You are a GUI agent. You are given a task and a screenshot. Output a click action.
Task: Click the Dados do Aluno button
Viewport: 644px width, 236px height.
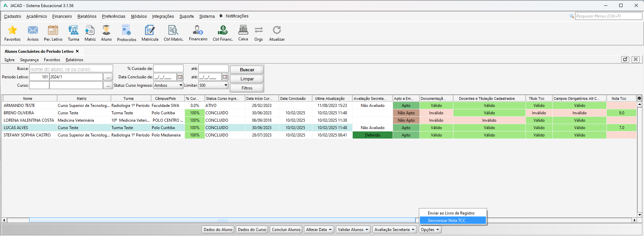(218, 230)
